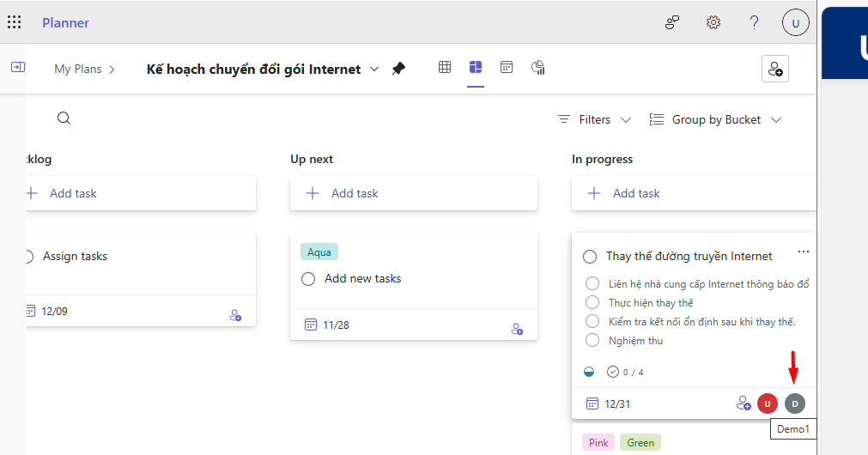Open the share plan members icon
Viewport: 868px width, 455px height.
774,69
